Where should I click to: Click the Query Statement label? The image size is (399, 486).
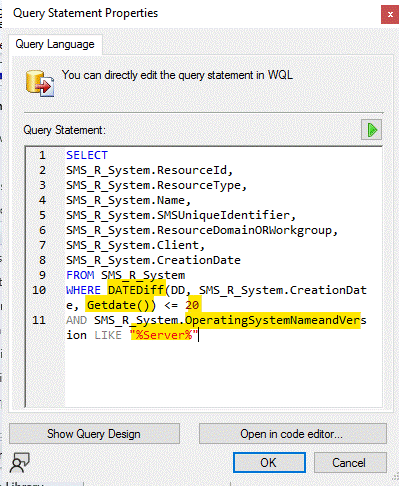(64, 130)
